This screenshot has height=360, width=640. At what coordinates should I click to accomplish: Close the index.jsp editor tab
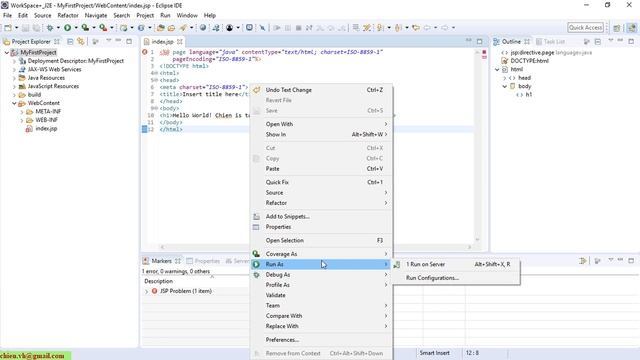tap(180, 42)
